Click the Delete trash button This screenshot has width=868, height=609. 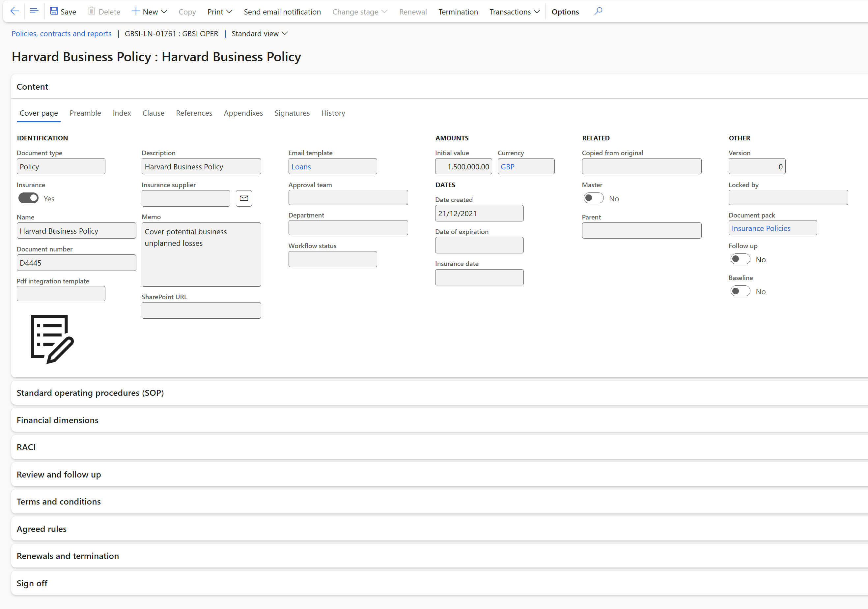point(104,12)
